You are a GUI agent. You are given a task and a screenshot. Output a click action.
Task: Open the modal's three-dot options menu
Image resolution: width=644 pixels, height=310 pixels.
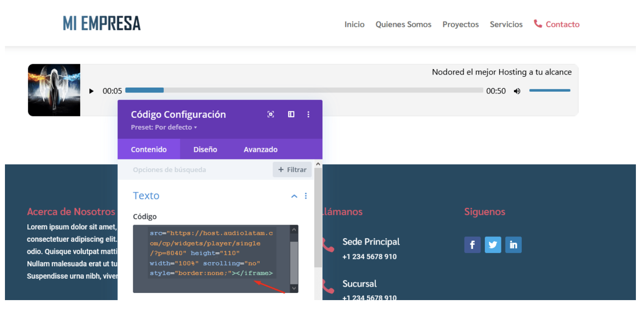(x=309, y=114)
